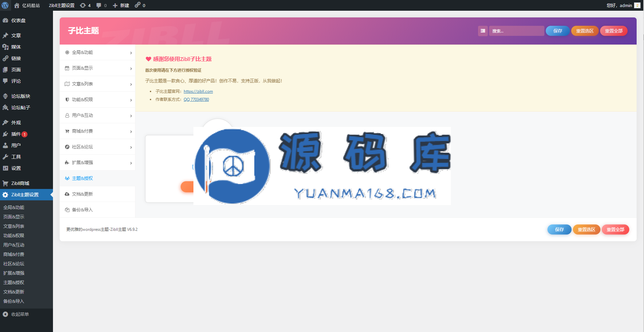The image size is (644, 332).
Task: Click the bottom 保存 save button
Action: coord(559,229)
